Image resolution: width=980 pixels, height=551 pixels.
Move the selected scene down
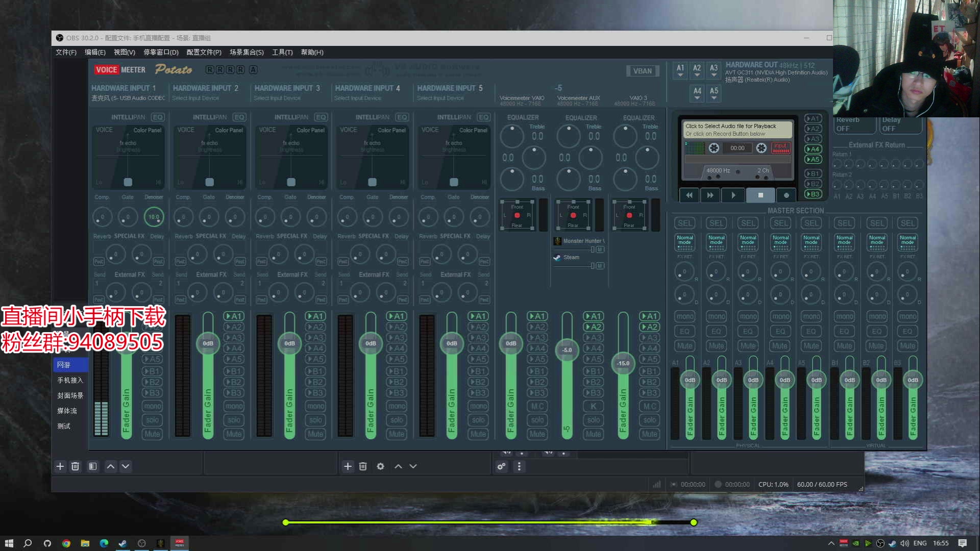pos(126,466)
